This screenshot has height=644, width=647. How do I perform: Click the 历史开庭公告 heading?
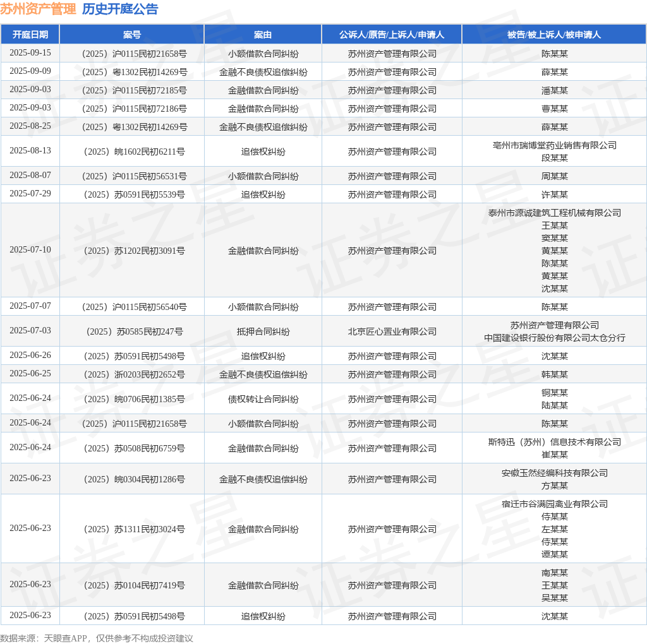click(120, 9)
